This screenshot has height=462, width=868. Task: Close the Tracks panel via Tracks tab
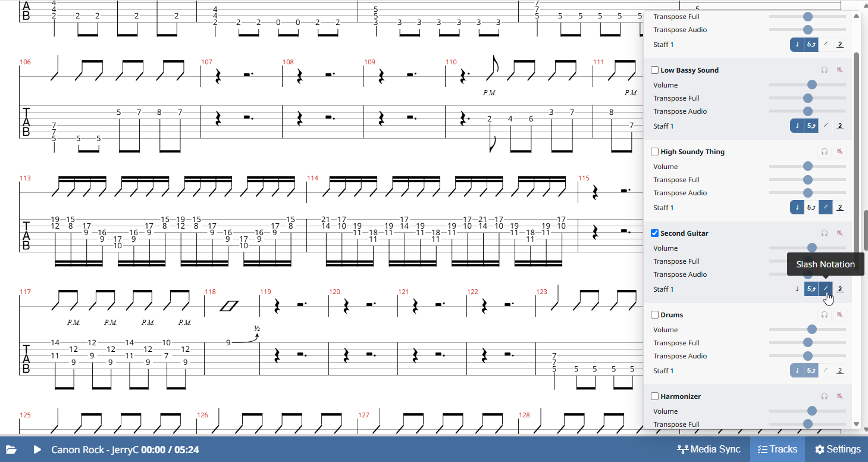click(777, 449)
